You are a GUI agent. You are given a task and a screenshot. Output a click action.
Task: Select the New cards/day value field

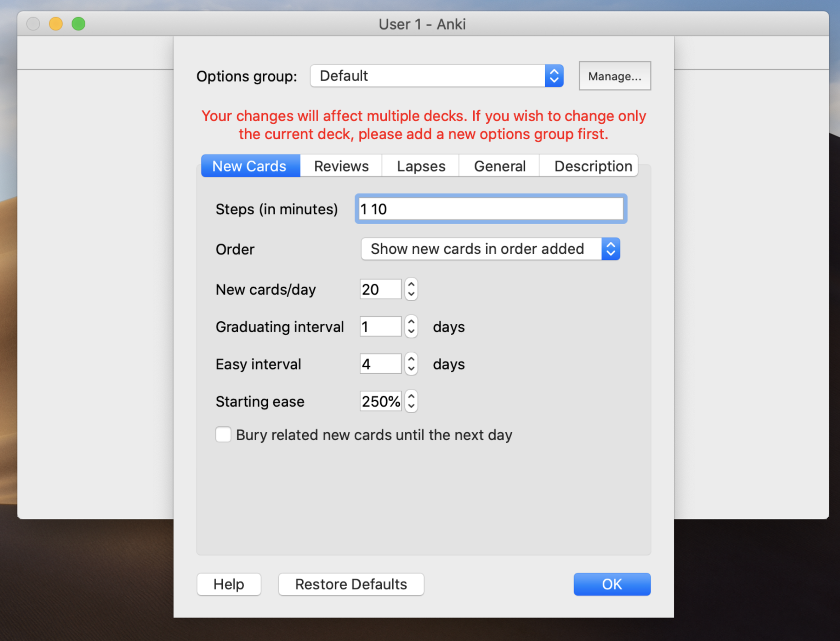[x=380, y=289]
